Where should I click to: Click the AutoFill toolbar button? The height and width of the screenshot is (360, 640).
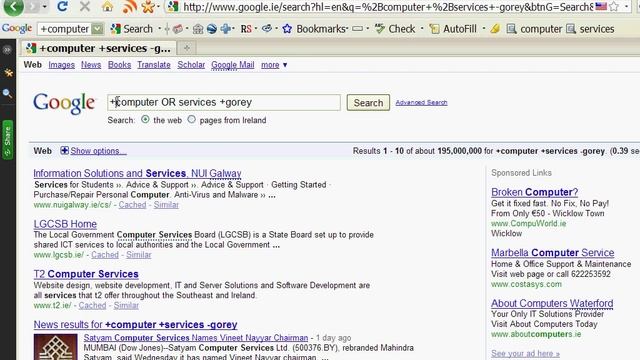tap(453, 29)
